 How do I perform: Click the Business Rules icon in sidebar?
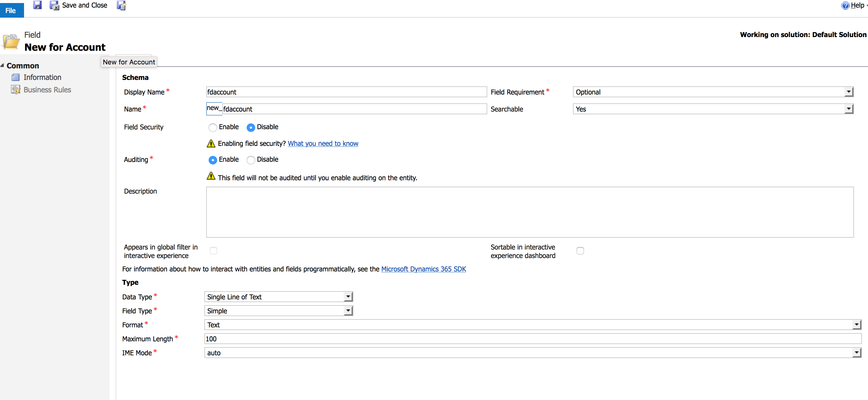point(16,90)
